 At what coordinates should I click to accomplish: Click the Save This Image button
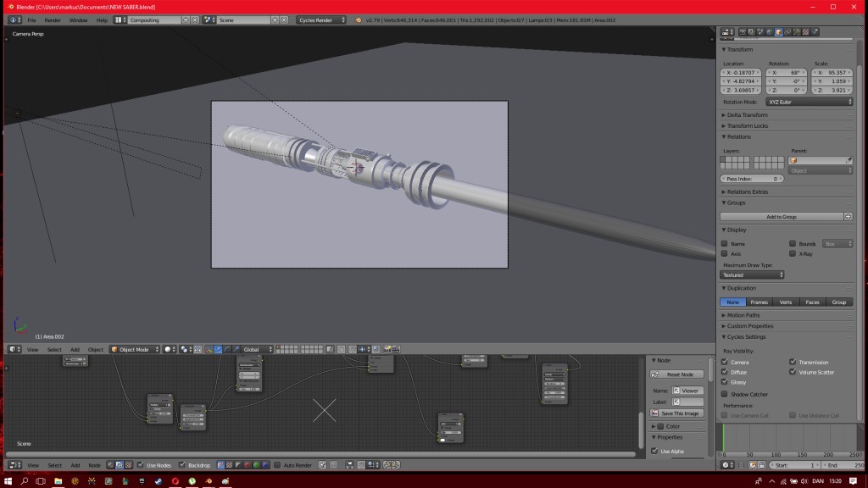pyautogui.click(x=678, y=413)
